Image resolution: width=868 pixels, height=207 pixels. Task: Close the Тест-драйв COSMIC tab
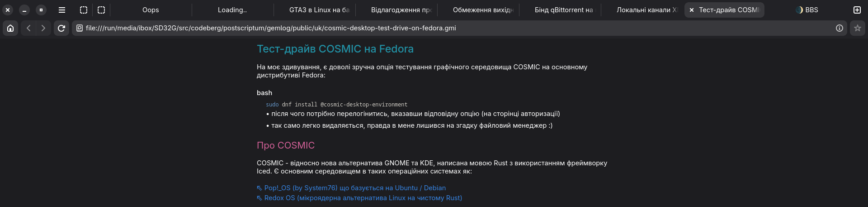691,10
